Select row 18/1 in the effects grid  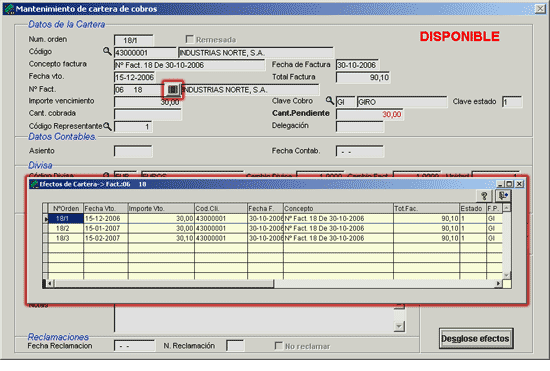[274, 218]
